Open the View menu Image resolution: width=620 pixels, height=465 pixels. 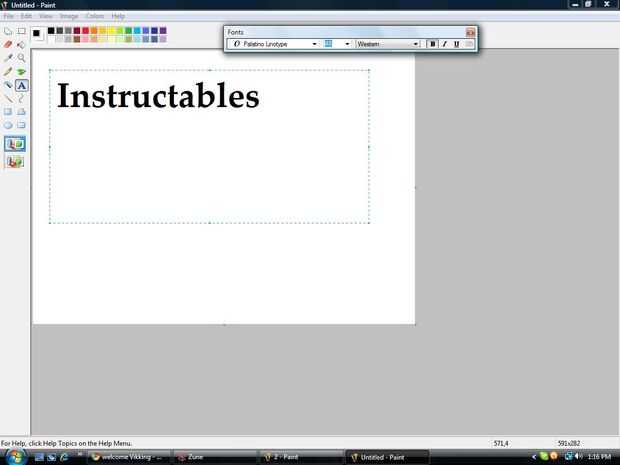pos(46,16)
